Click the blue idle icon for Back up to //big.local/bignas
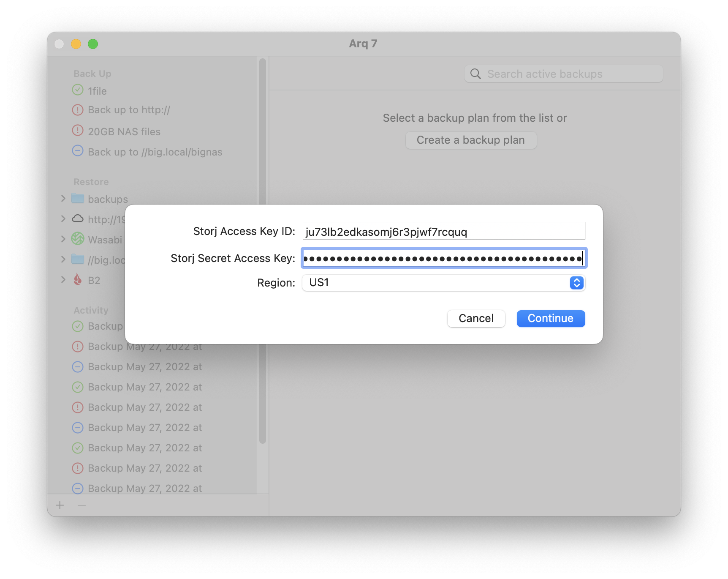Image resolution: width=728 pixels, height=579 pixels. 78,150
